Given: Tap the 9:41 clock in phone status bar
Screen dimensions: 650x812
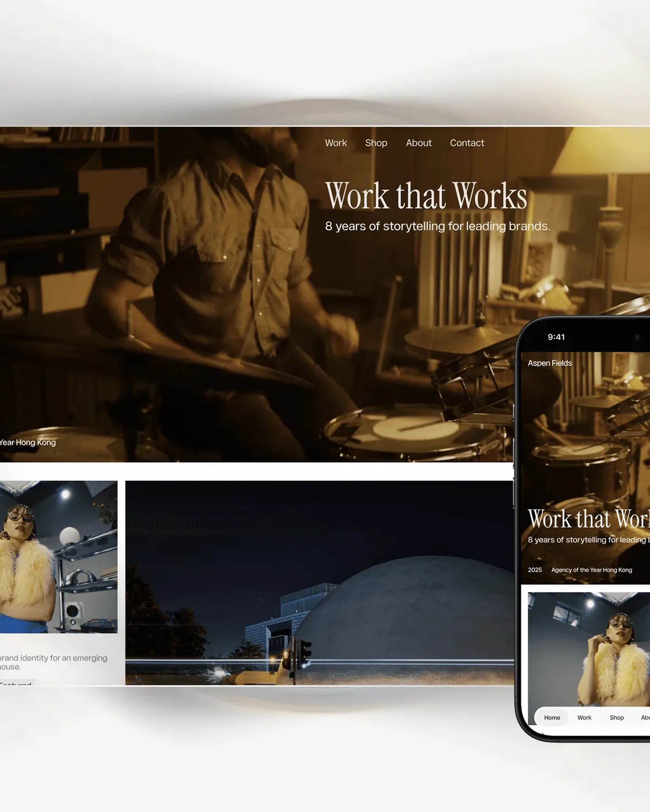Looking at the screenshot, I should tap(556, 337).
